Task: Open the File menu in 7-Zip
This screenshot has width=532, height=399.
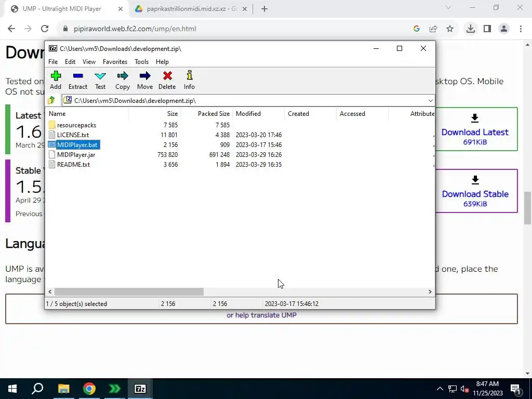Action: coord(53,62)
